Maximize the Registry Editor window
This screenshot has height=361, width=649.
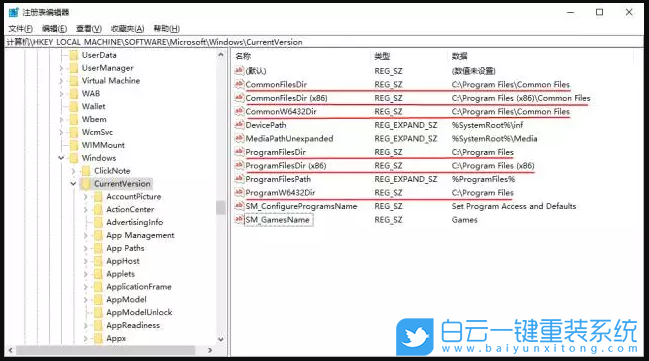coord(599,12)
